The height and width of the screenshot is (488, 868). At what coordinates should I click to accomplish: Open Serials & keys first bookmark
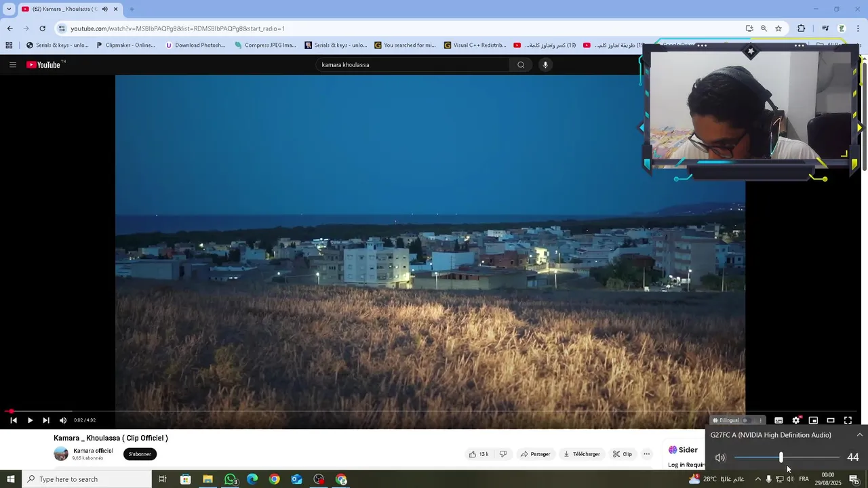[57, 45]
